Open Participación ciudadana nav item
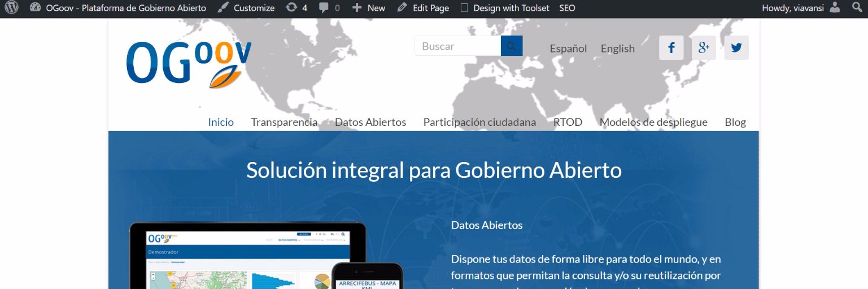The width and height of the screenshot is (868, 289). click(479, 122)
